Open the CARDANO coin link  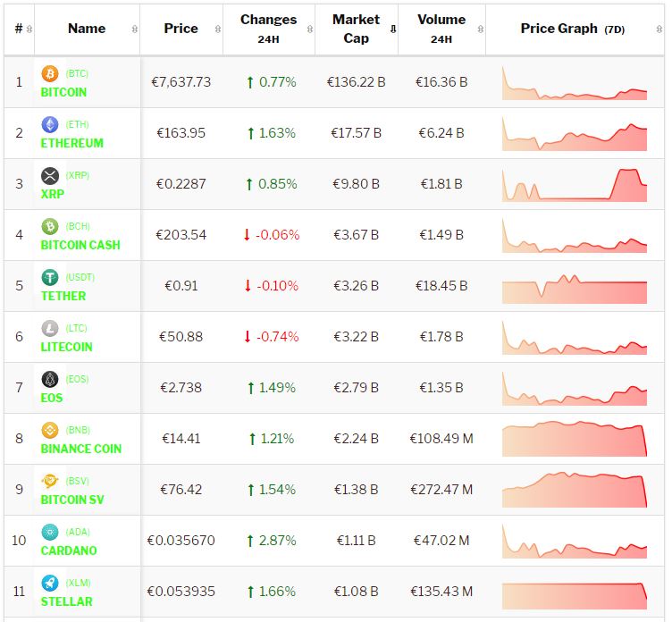(69, 551)
